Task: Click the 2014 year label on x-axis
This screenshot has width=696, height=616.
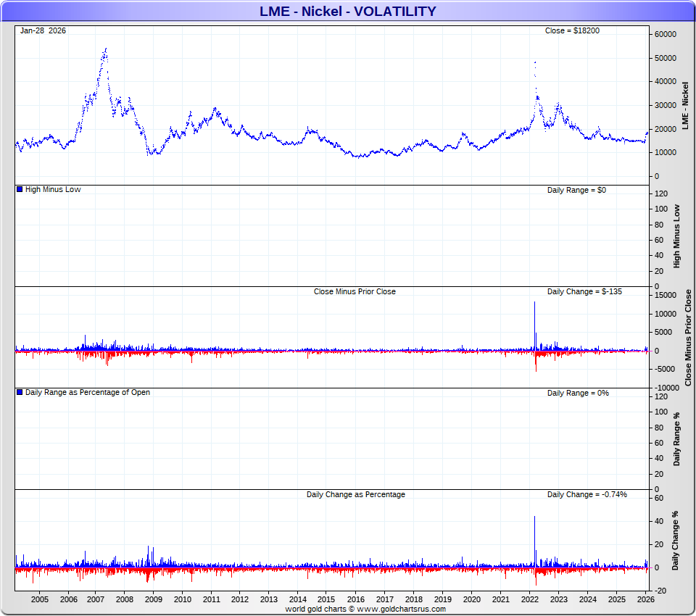Action: (x=298, y=599)
